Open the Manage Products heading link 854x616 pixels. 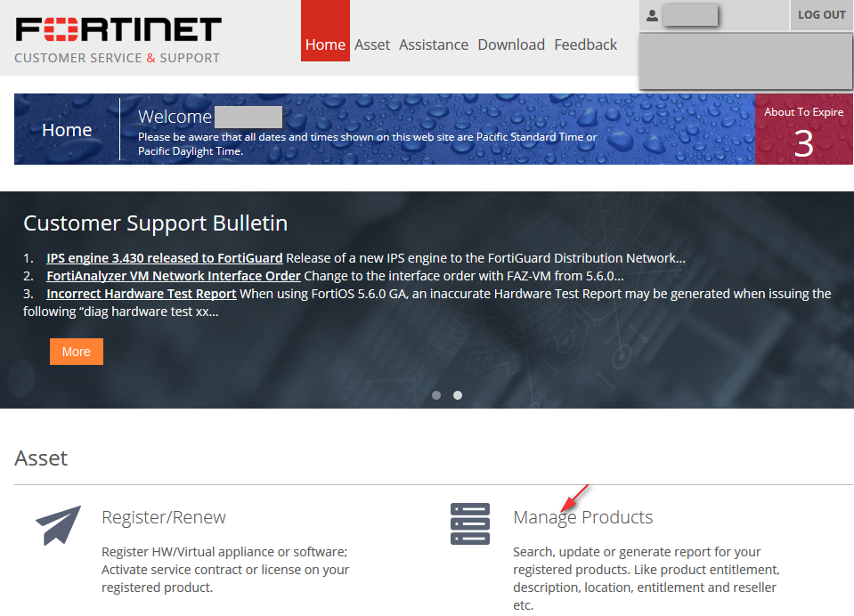(x=582, y=517)
